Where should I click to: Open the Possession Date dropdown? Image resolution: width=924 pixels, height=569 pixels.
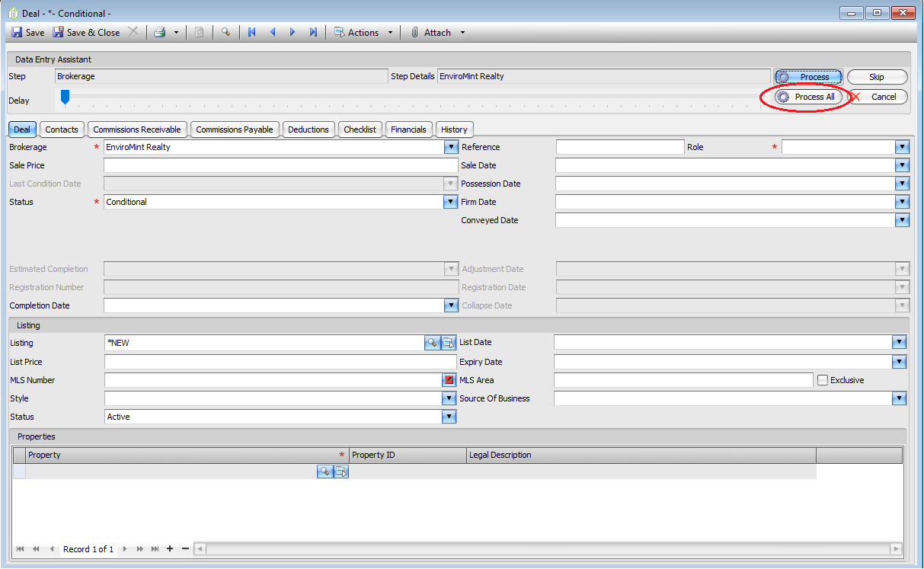tap(903, 184)
